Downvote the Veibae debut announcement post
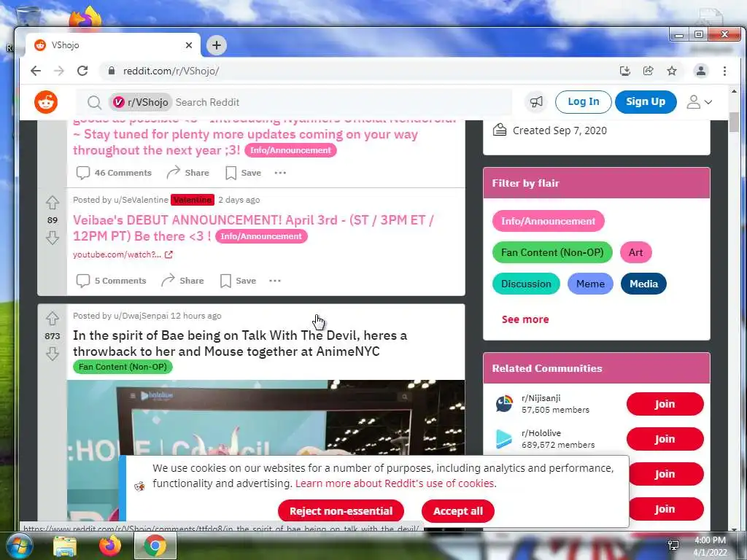 point(53,238)
